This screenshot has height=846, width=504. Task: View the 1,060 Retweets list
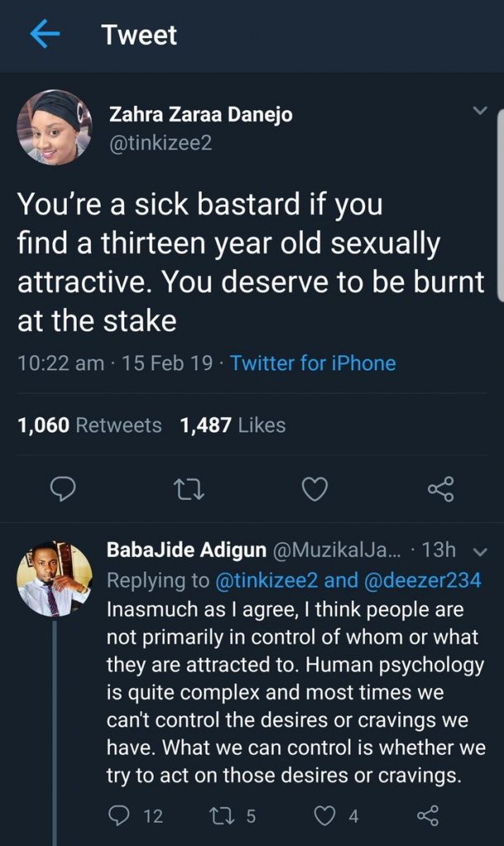[x=89, y=425]
